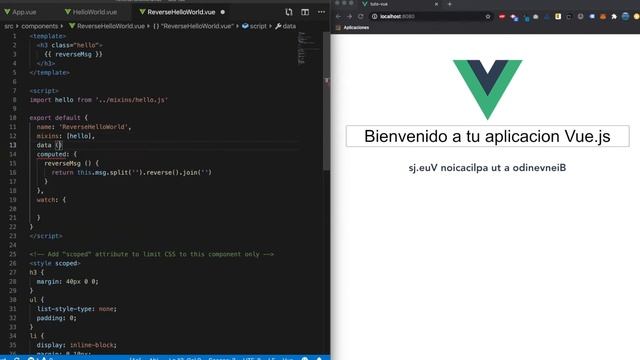
Task: Click the scoped attribute comment line
Action: point(151,254)
